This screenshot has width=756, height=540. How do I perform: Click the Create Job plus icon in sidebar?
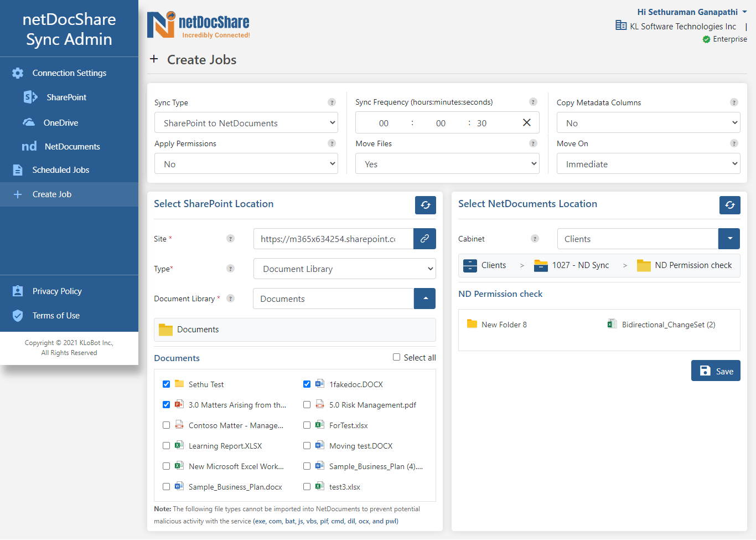click(x=18, y=194)
